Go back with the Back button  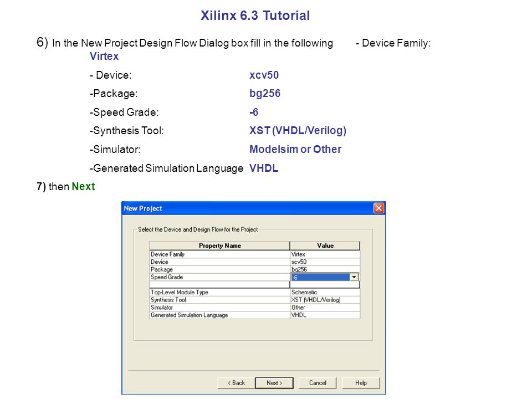coord(236,383)
